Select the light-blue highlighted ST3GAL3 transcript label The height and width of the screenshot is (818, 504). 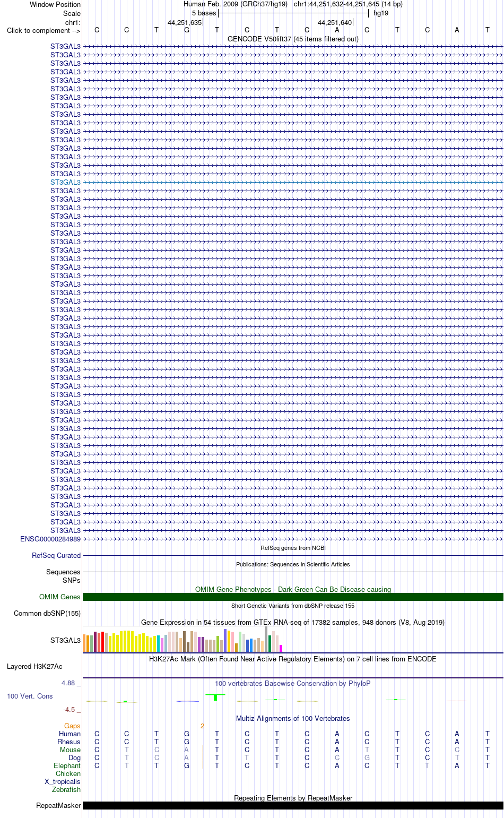pos(65,182)
